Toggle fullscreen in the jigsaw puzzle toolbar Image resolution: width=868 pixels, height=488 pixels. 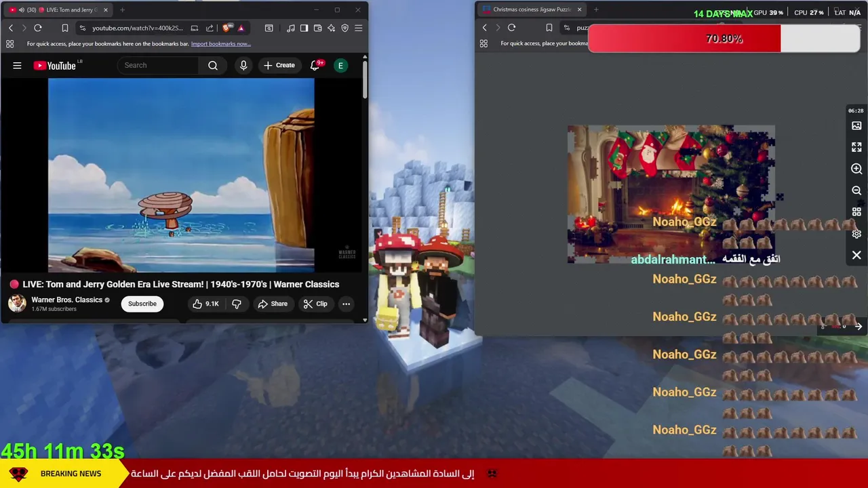click(856, 147)
